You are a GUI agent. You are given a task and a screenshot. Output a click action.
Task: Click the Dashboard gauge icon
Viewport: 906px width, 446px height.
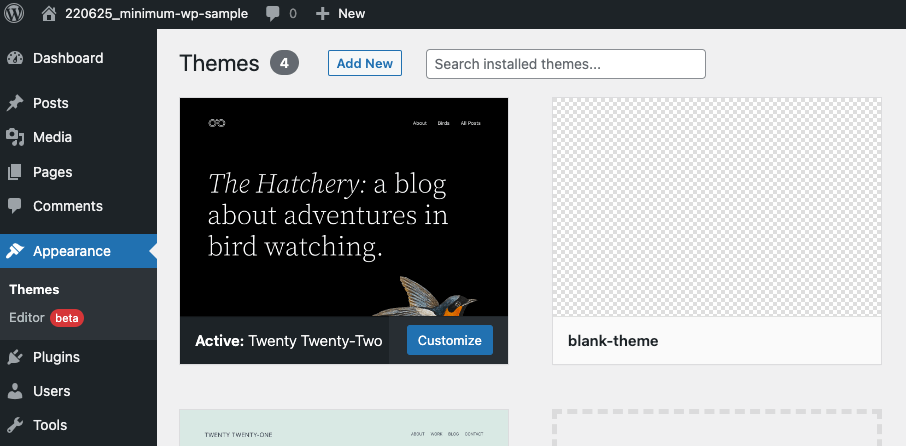[15, 58]
